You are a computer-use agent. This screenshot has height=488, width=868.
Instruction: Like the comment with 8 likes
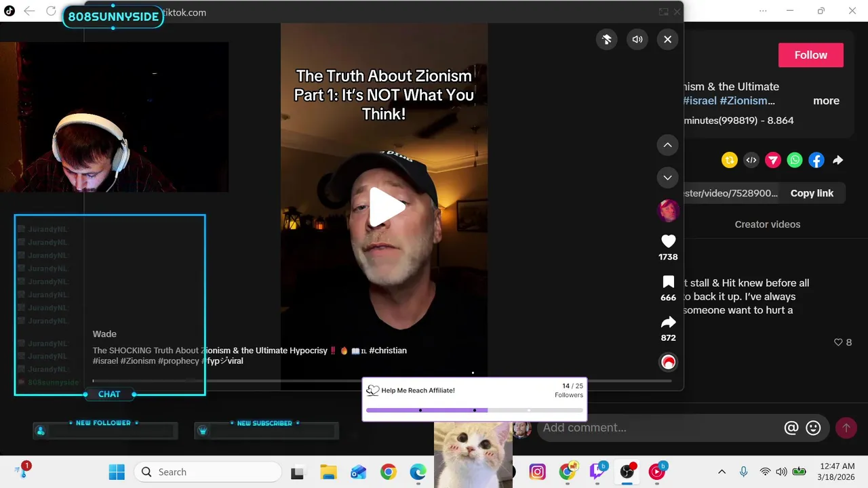[x=838, y=342]
